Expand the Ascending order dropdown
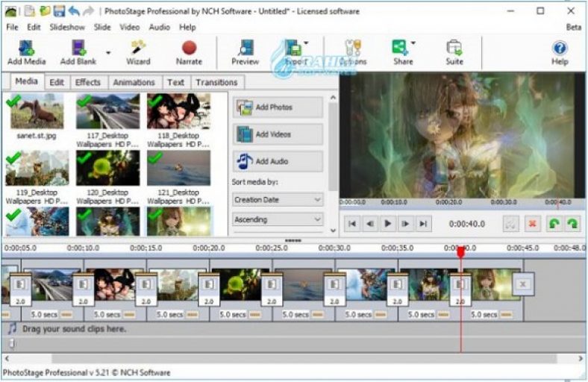Image resolution: width=588 pixels, height=382 pixels. 278,220
